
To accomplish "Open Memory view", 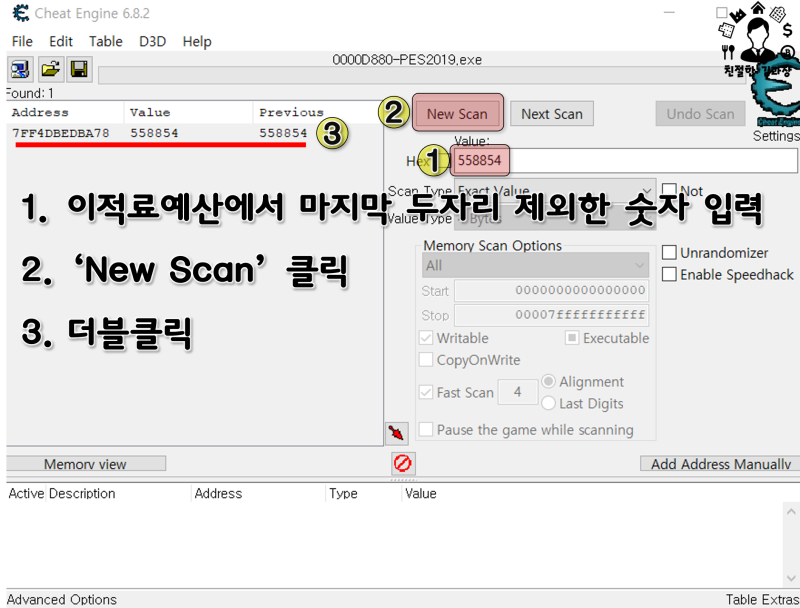I will click(x=85, y=464).
